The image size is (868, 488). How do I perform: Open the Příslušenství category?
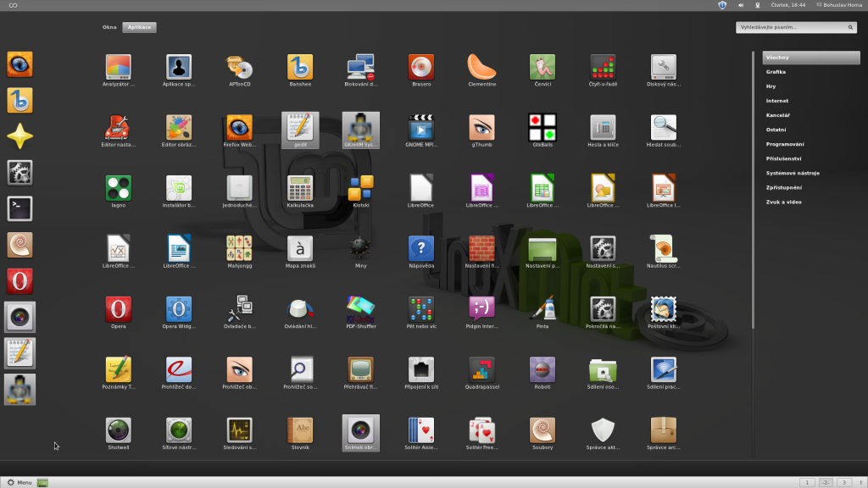[x=784, y=158]
